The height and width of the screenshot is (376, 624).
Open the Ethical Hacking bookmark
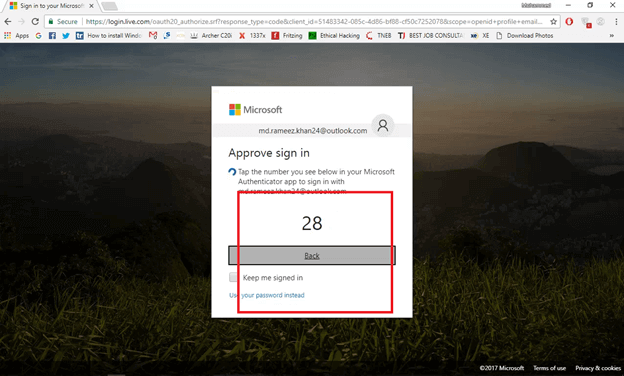point(334,35)
